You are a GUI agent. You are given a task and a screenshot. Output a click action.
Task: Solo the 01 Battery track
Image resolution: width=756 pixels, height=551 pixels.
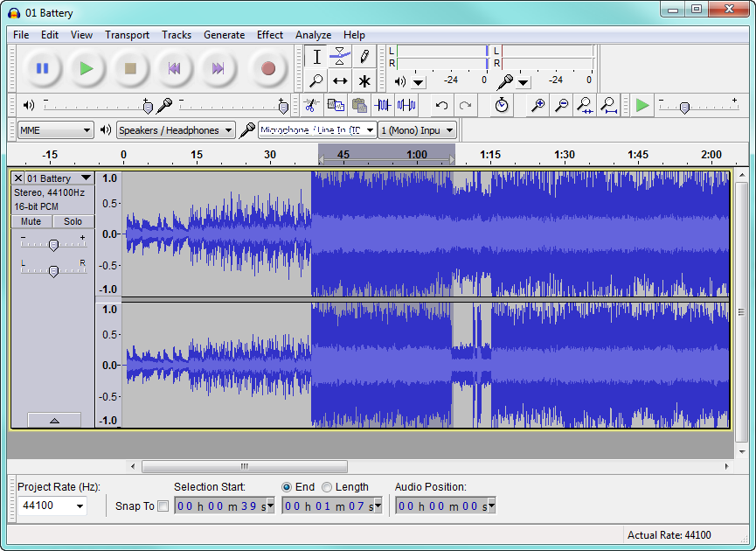[x=73, y=221]
